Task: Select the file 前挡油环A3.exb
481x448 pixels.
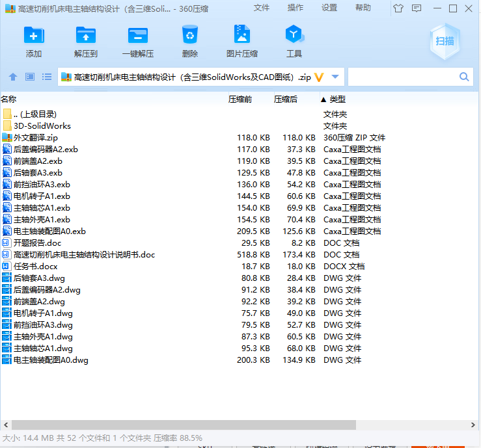Action: (x=42, y=185)
